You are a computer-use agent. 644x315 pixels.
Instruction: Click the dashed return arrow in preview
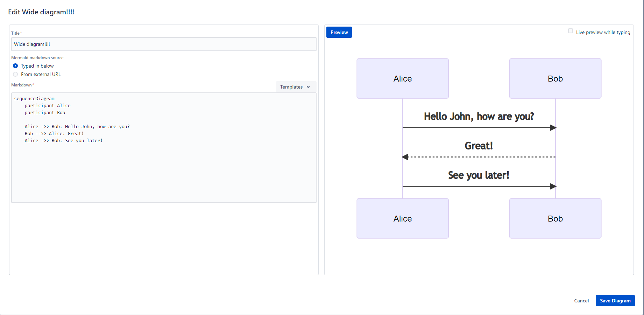479,157
